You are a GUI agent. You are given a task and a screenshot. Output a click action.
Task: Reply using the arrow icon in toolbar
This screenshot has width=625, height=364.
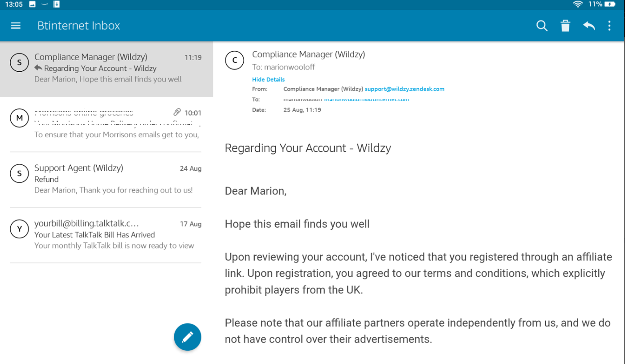point(589,26)
